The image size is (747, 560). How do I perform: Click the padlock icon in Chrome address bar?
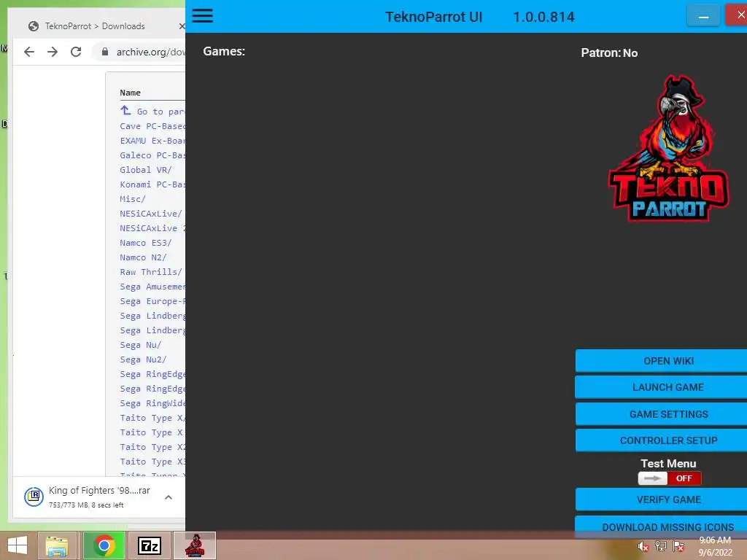pyautogui.click(x=105, y=52)
